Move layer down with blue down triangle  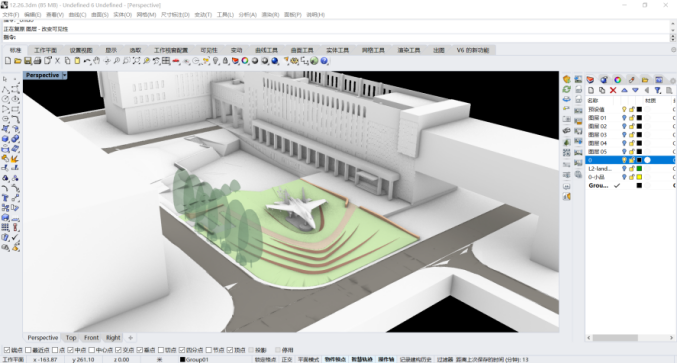[x=635, y=90]
